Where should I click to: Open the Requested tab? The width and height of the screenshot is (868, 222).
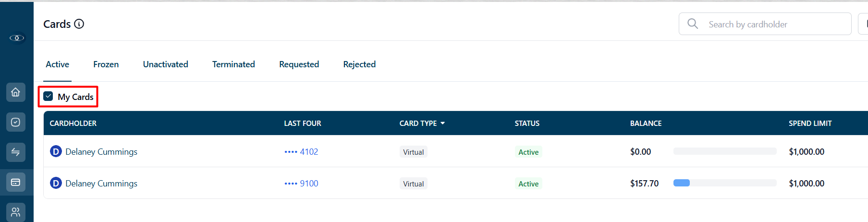click(x=299, y=64)
